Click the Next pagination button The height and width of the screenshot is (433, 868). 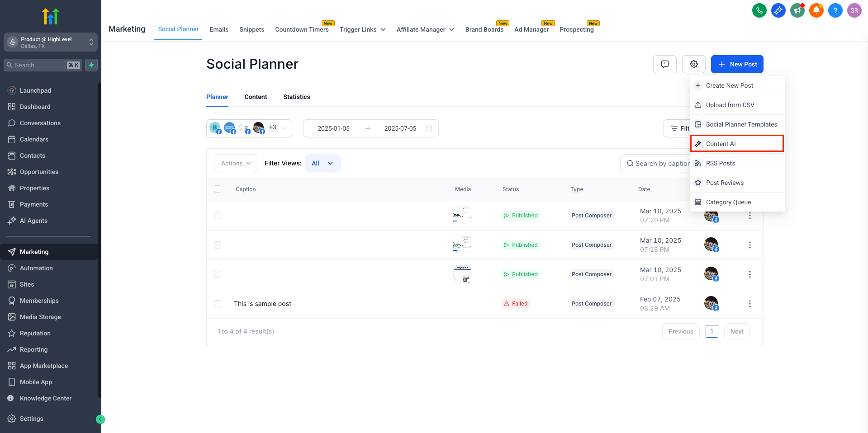click(x=737, y=331)
